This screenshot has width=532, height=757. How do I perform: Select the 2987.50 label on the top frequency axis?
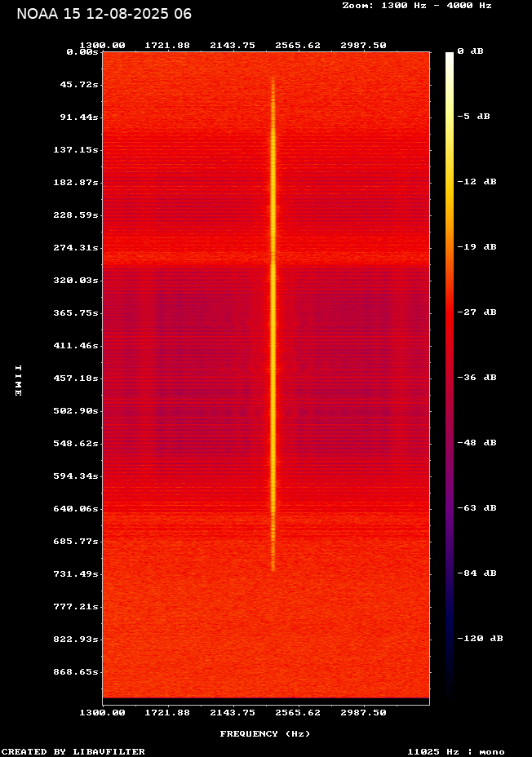coord(363,46)
